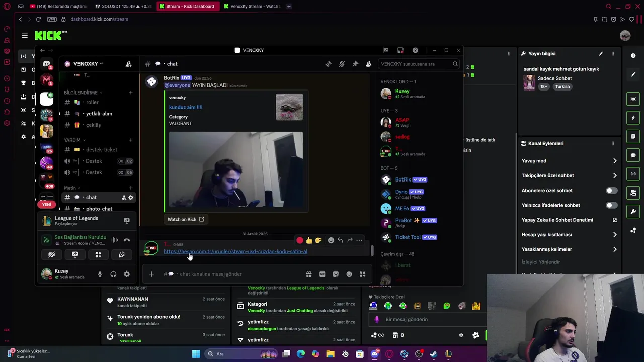
Task: Toggle noise suppression waveform icon
Action: coord(115,240)
